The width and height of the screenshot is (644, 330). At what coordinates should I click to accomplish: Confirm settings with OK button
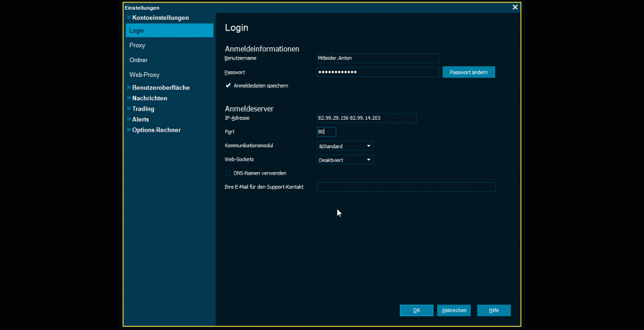416,311
